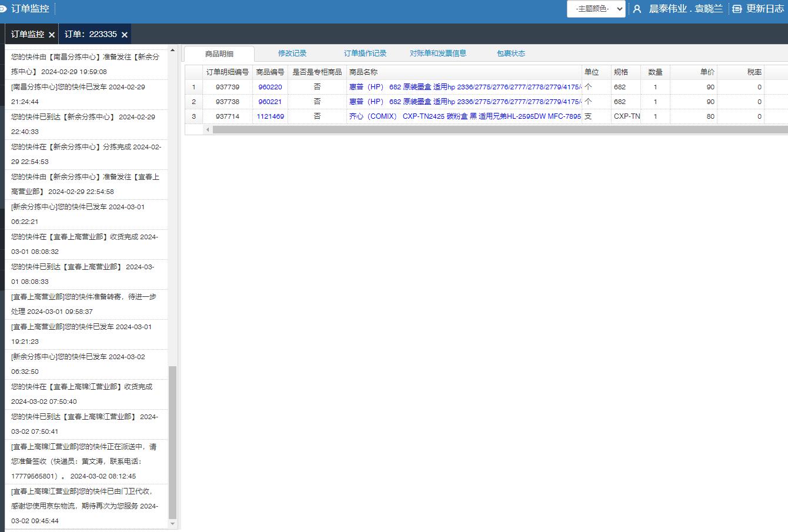This screenshot has height=532, width=788.
Task: Select log entry 准备发往宜春上高营业部
Action: point(86,184)
